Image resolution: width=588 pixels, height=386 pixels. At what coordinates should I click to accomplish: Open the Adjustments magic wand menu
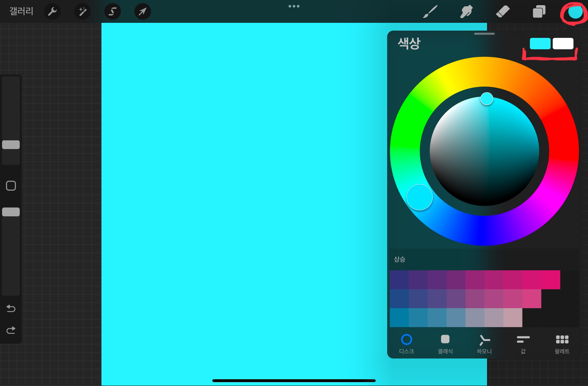tap(83, 11)
